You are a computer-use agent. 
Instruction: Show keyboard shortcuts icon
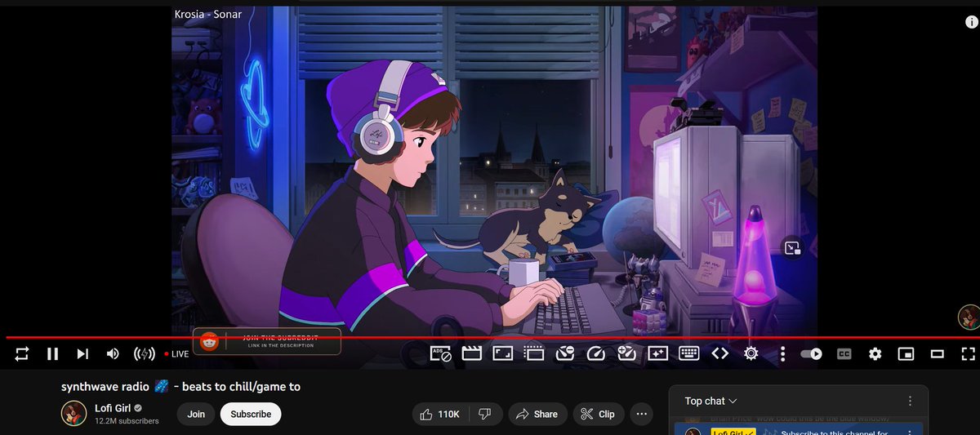[x=688, y=353]
